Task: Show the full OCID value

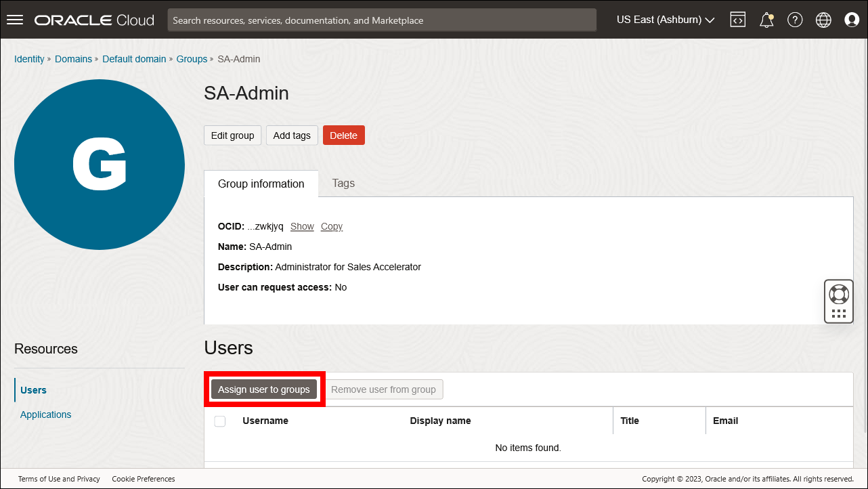Action: click(x=302, y=226)
